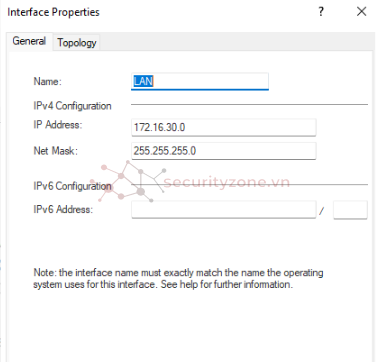Viewport: 379px width, 362px height.
Task: Select the General tab
Action: point(29,41)
